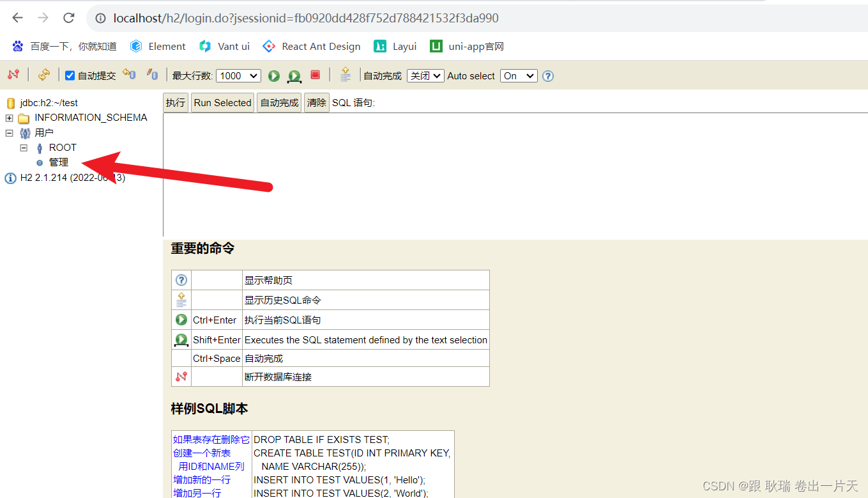Click the 用ID和NAME列 sample link
Viewport: 868px width, 498px height.
(211, 466)
